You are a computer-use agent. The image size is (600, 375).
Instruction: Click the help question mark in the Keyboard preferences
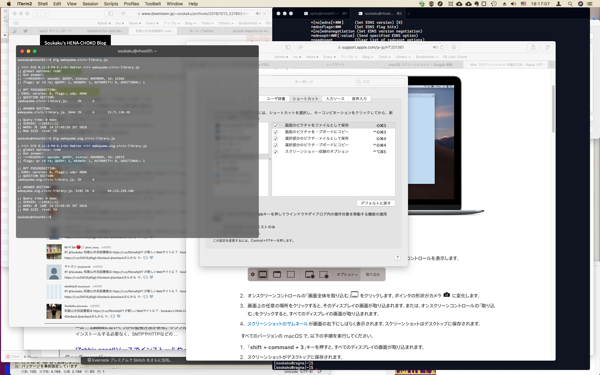397,258
